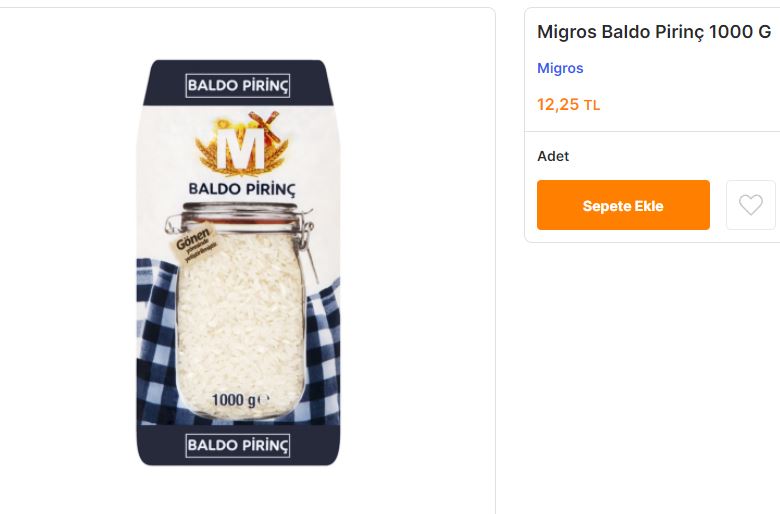Click BALDO PİRİNÇ text below the M logo

(x=241, y=188)
